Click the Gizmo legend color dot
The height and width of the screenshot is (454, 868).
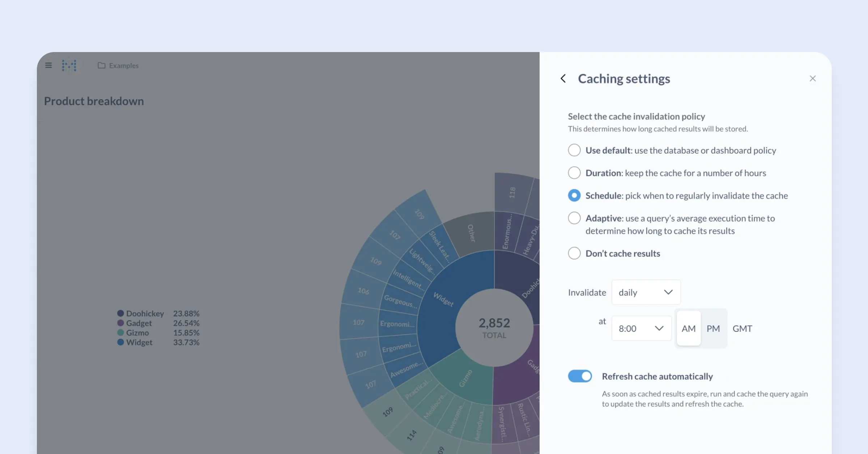coord(120,333)
